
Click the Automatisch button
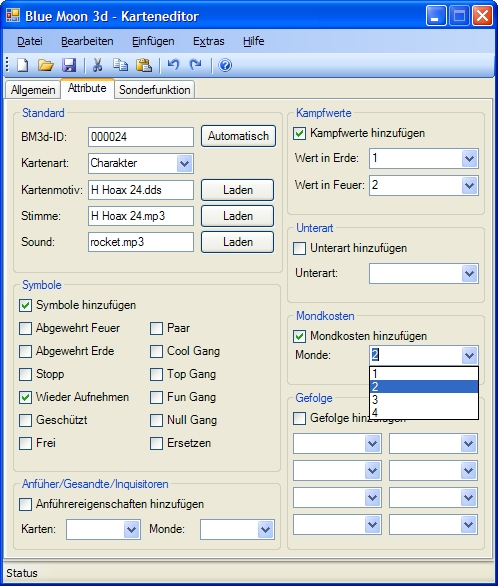pyautogui.click(x=238, y=136)
